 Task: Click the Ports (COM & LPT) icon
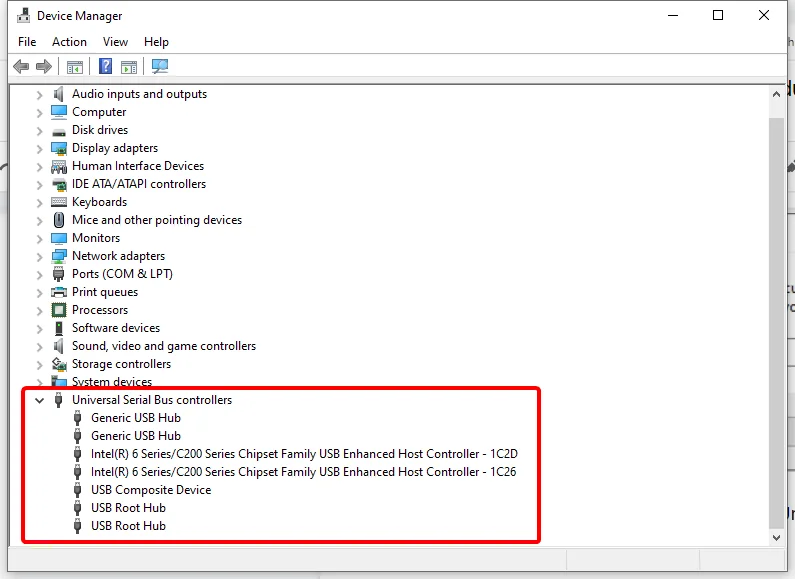[x=59, y=274]
